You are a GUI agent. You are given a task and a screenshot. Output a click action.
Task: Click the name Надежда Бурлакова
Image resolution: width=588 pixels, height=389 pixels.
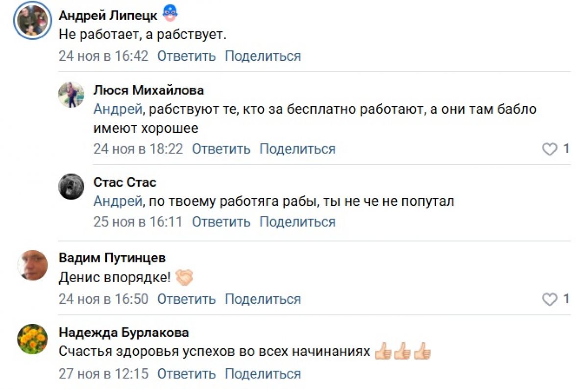123,333
